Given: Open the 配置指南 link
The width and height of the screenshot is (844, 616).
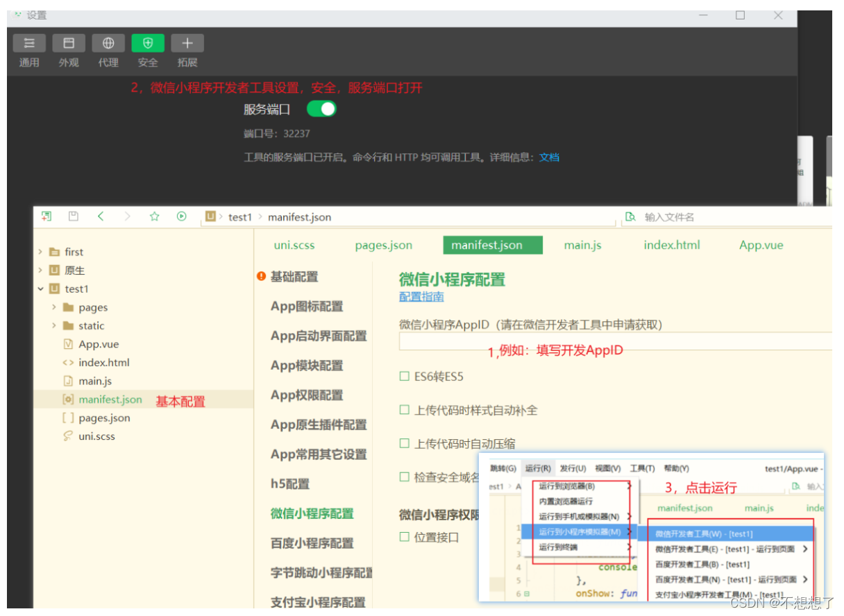Looking at the screenshot, I should pyautogui.click(x=421, y=297).
